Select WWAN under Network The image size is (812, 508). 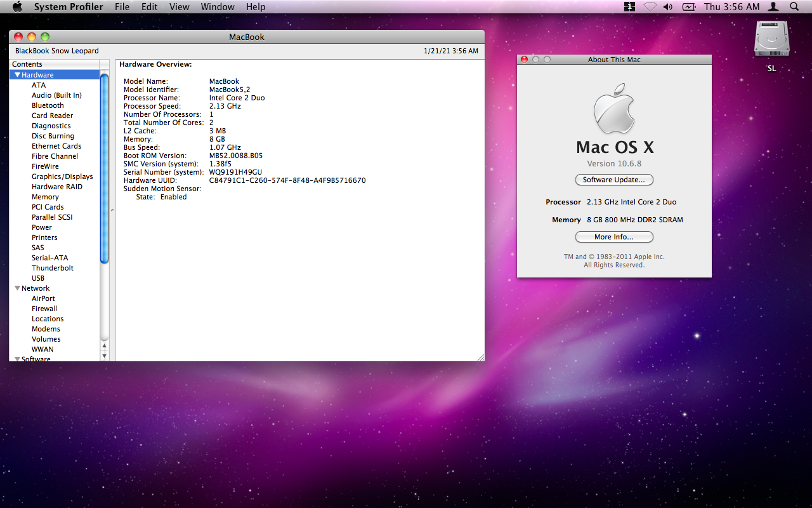43,349
